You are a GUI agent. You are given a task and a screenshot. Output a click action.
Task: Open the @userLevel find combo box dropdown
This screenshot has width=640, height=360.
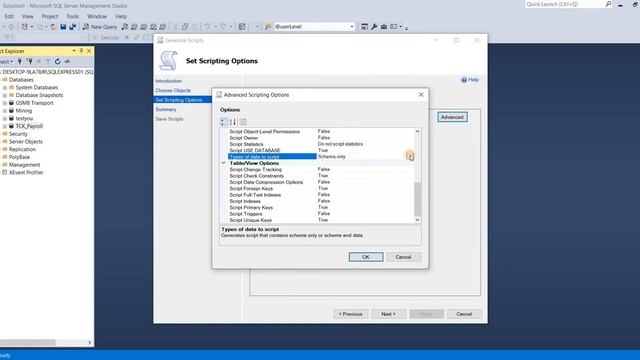point(351,27)
